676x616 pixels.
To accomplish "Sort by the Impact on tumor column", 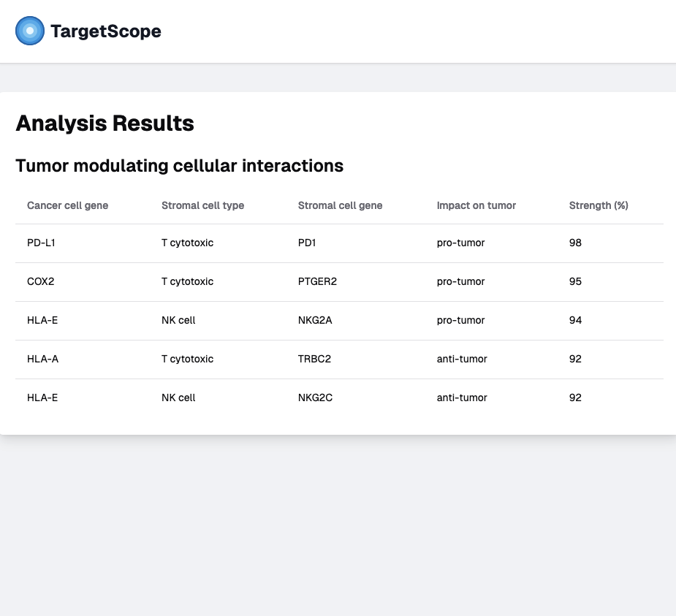I will point(476,205).
